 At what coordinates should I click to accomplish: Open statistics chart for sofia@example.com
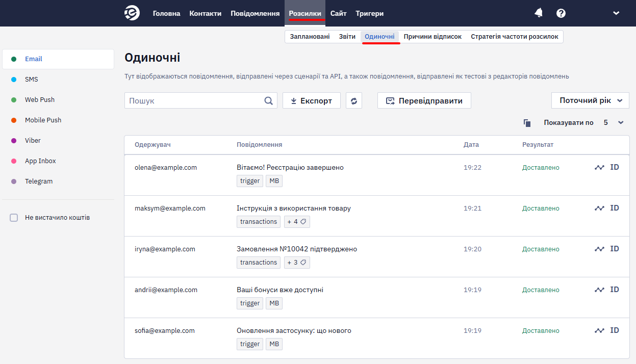click(x=599, y=330)
